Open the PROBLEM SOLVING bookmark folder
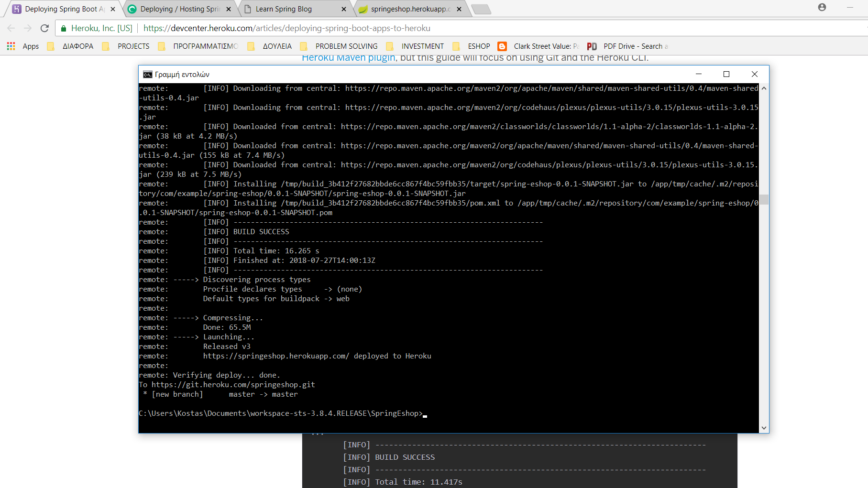 [x=339, y=46]
